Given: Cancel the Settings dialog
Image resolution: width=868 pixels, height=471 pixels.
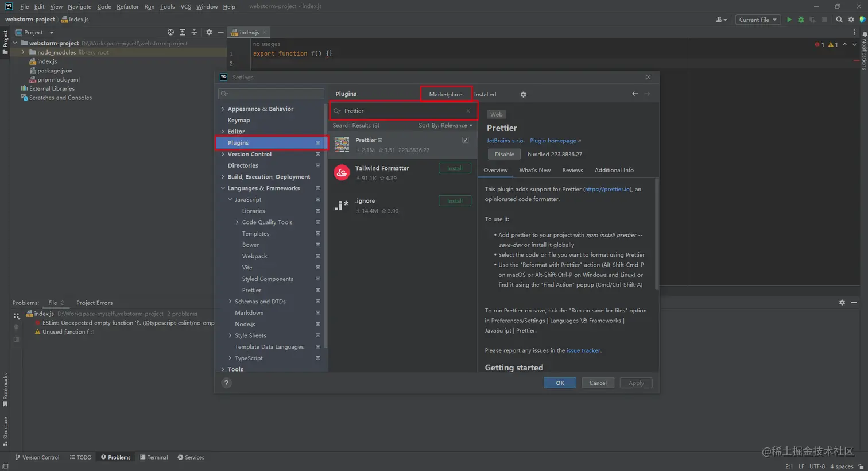Looking at the screenshot, I should pyautogui.click(x=598, y=383).
